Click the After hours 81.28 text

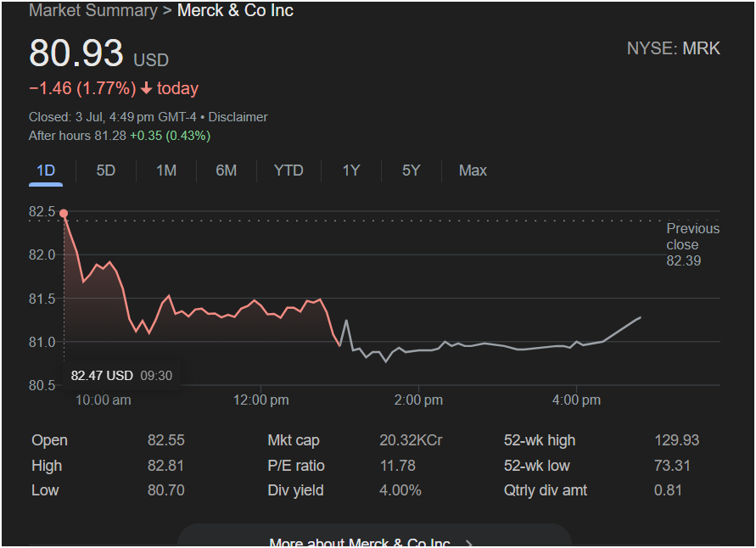(x=77, y=136)
